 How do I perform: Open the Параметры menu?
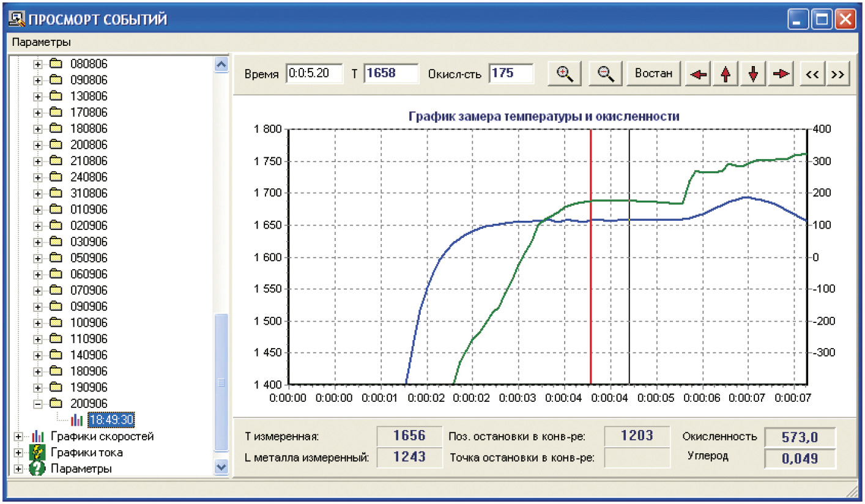point(41,42)
